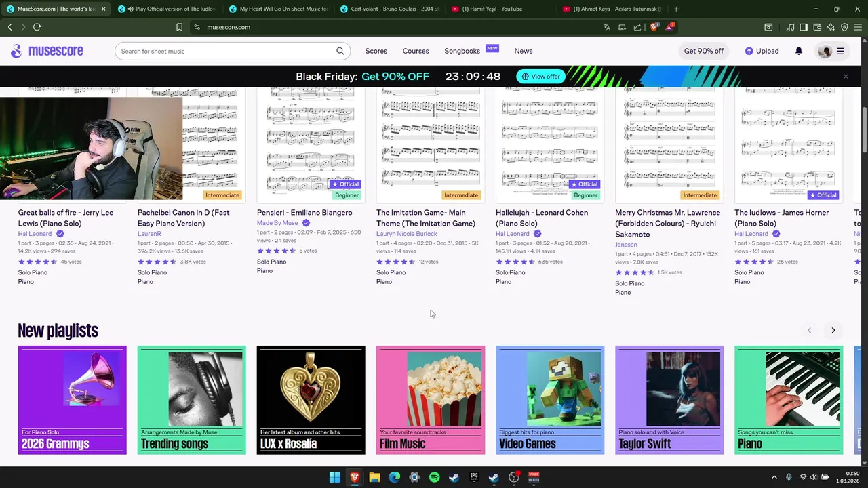Reload the page
The height and width of the screenshot is (488, 868).
pos(37,27)
